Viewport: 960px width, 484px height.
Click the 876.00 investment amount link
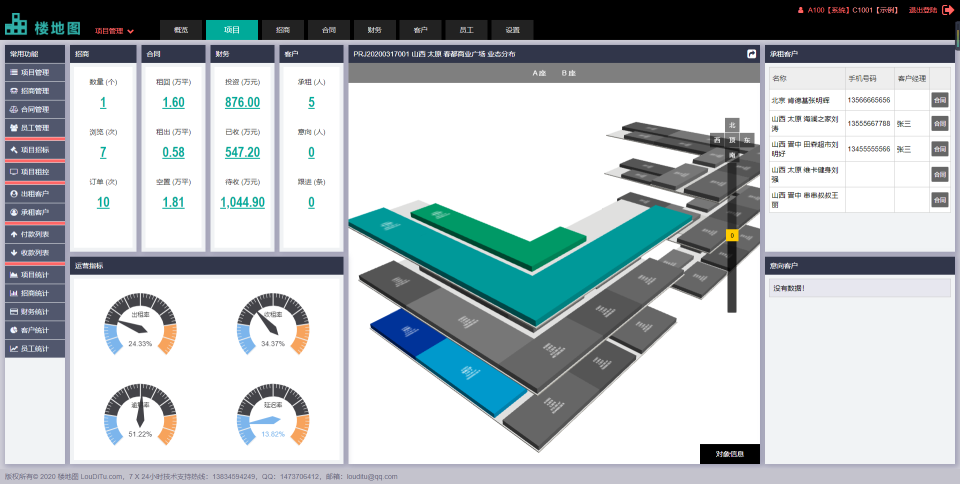[242, 103]
